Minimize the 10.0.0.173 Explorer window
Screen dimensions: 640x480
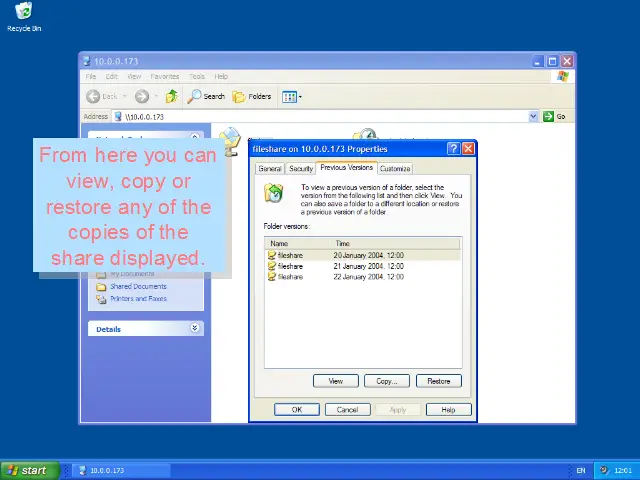(537, 61)
